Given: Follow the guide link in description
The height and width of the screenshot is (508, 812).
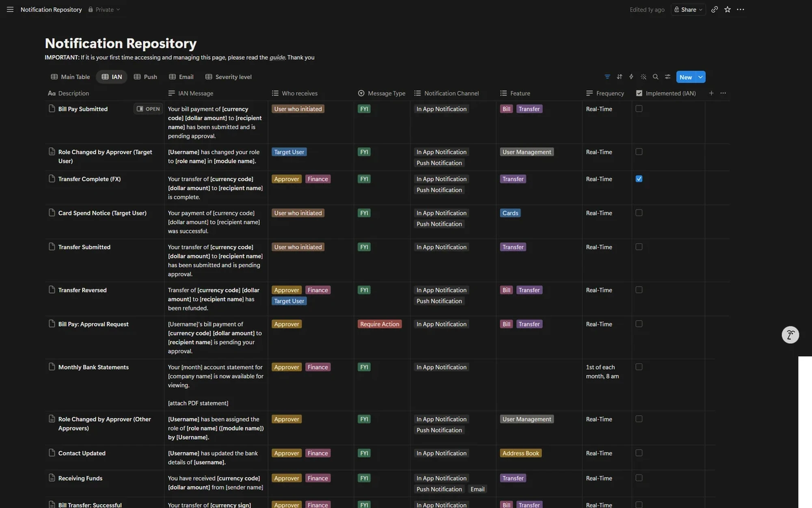Looking at the screenshot, I should point(277,57).
